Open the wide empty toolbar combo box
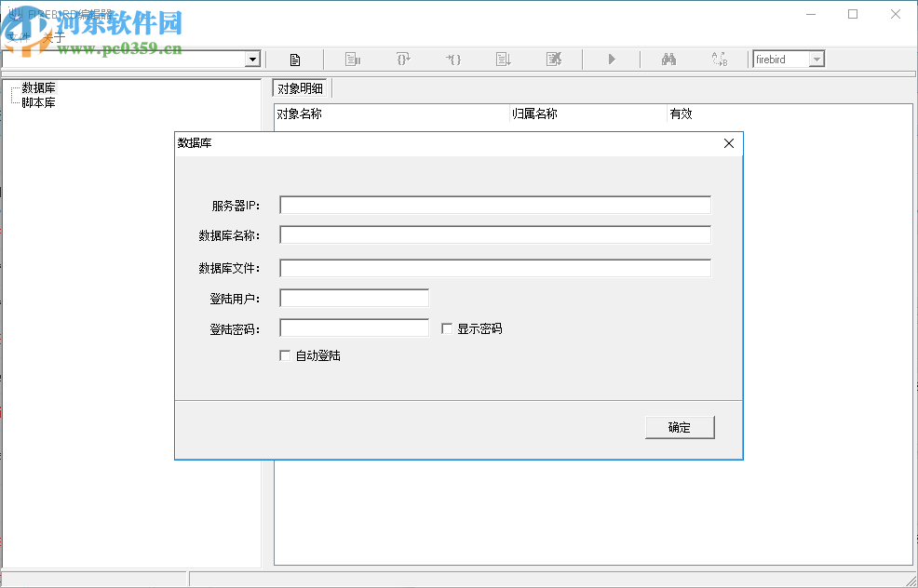Viewport: 918px width, 588px height. point(252,60)
